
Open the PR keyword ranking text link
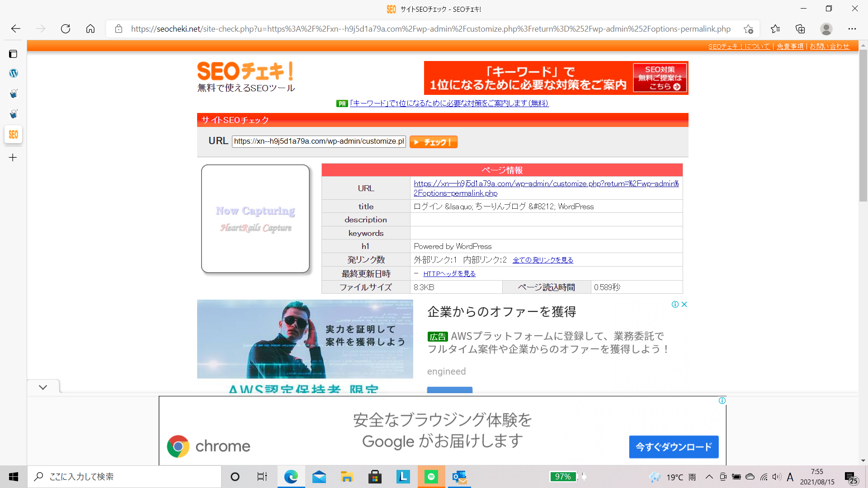click(449, 103)
